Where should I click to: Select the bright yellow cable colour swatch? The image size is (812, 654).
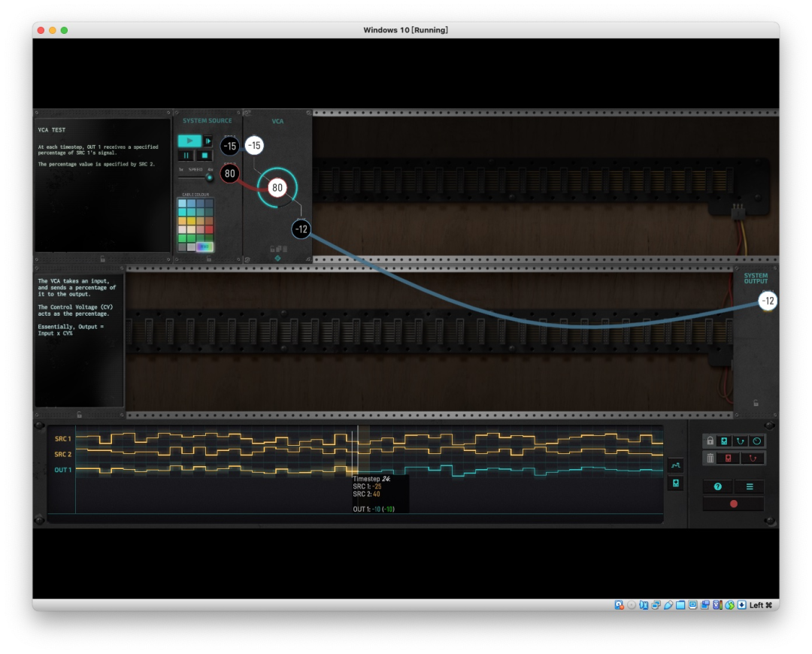(191, 221)
